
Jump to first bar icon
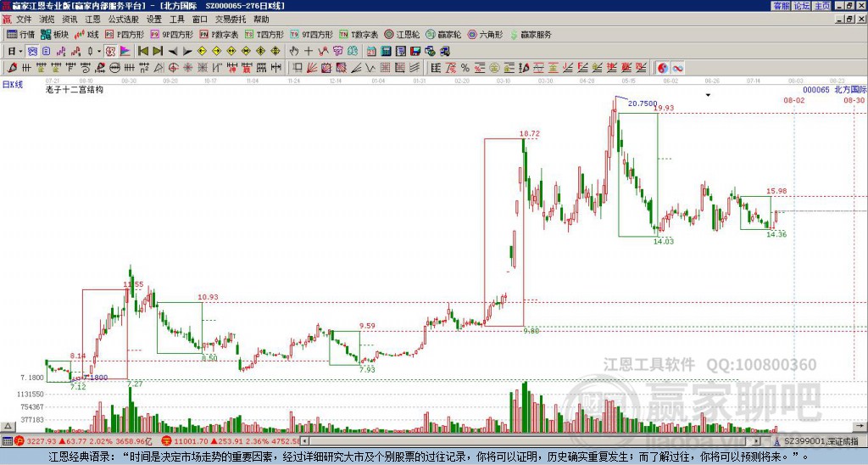142,52
